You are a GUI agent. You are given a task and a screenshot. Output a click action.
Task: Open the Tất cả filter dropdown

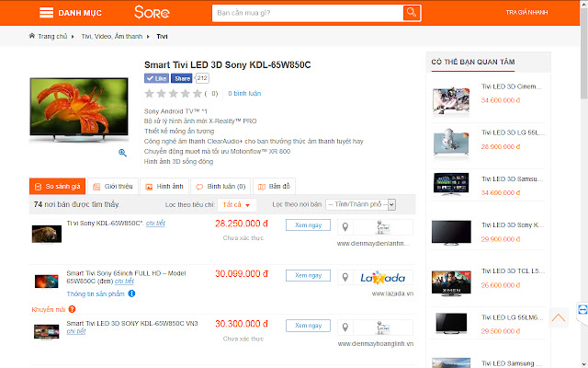click(237, 204)
